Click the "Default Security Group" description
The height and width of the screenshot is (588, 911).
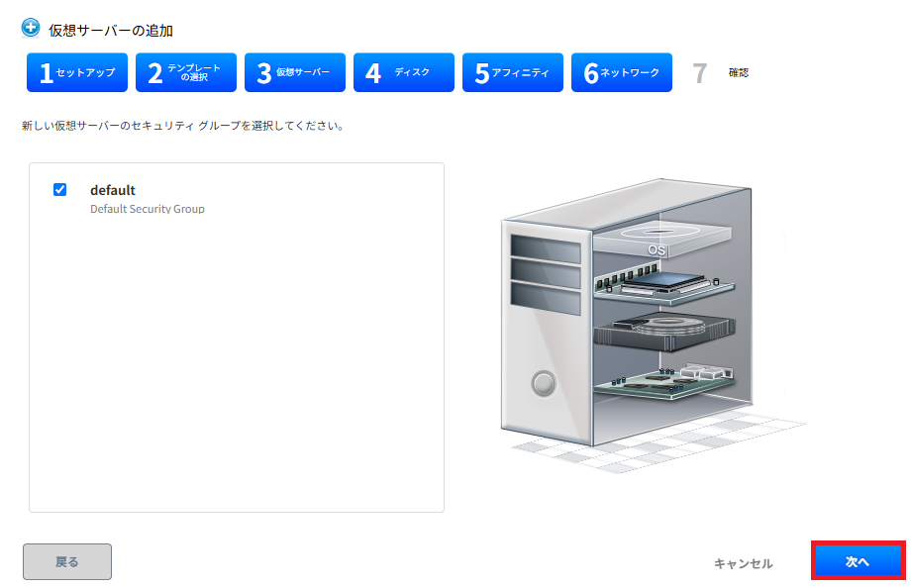point(148,209)
